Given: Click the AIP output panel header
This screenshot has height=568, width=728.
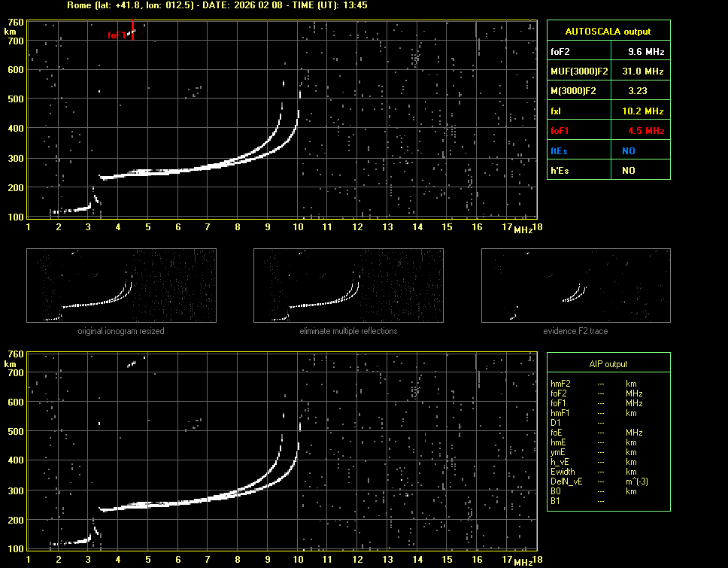Looking at the screenshot, I should [608, 364].
